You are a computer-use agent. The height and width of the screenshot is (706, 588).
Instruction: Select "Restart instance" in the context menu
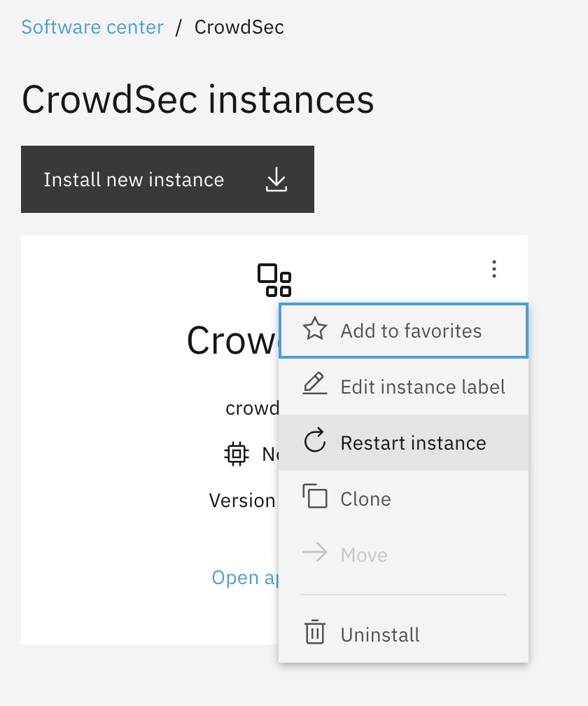[x=413, y=443]
